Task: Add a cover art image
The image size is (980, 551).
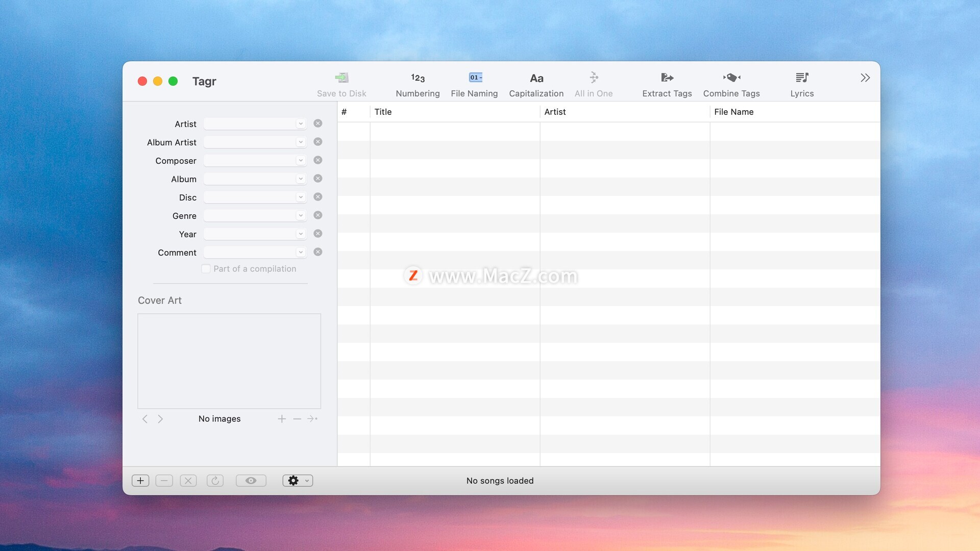Action: click(x=282, y=419)
